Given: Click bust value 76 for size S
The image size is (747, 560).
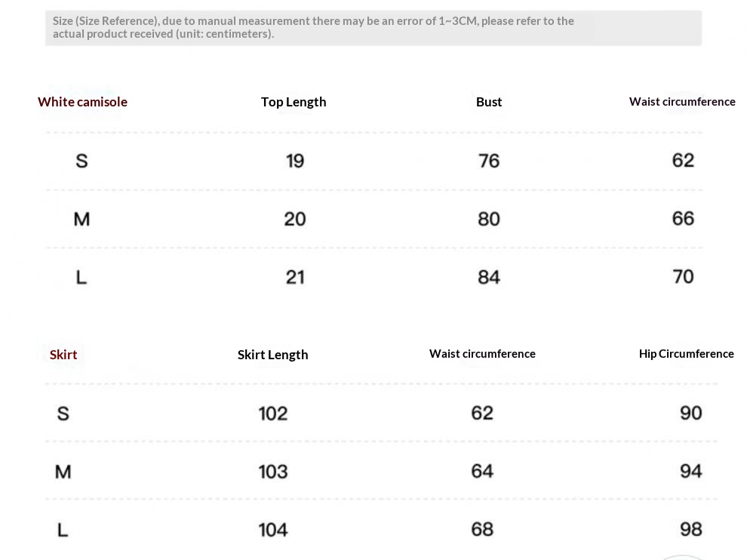Looking at the screenshot, I should click(489, 161).
